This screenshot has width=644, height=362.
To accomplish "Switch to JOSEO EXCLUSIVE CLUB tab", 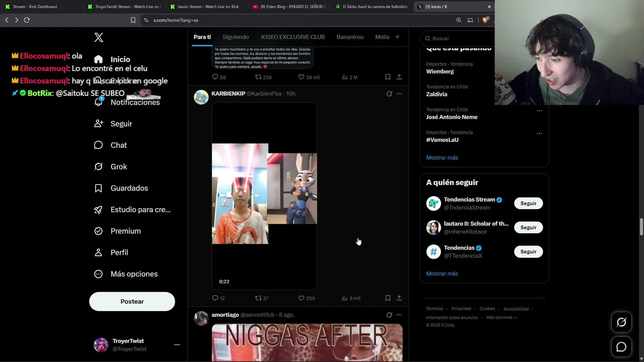I will pyautogui.click(x=292, y=37).
